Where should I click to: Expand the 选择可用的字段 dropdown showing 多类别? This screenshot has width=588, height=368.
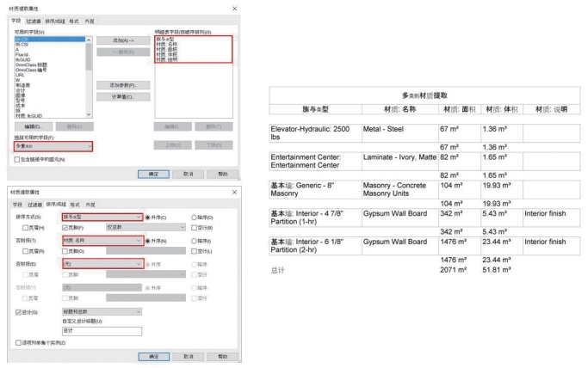pos(53,146)
